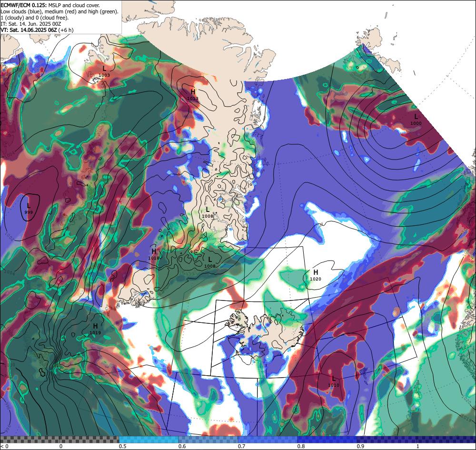
Task: Click the '0.5' legend scale label
Action: tap(123, 446)
